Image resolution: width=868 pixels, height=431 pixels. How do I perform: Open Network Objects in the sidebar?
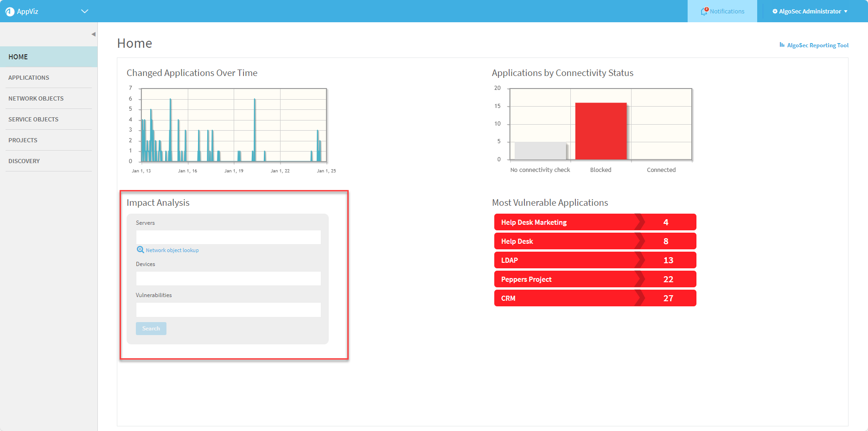click(x=36, y=99)
